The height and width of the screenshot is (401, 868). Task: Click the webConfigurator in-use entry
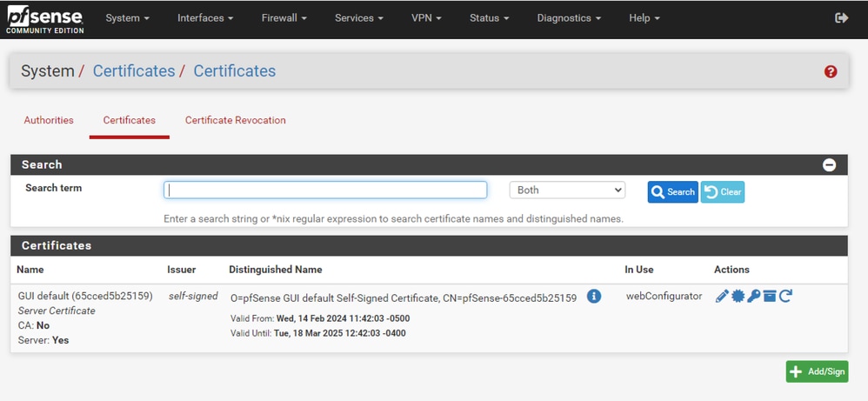click(x=664, y=296)
